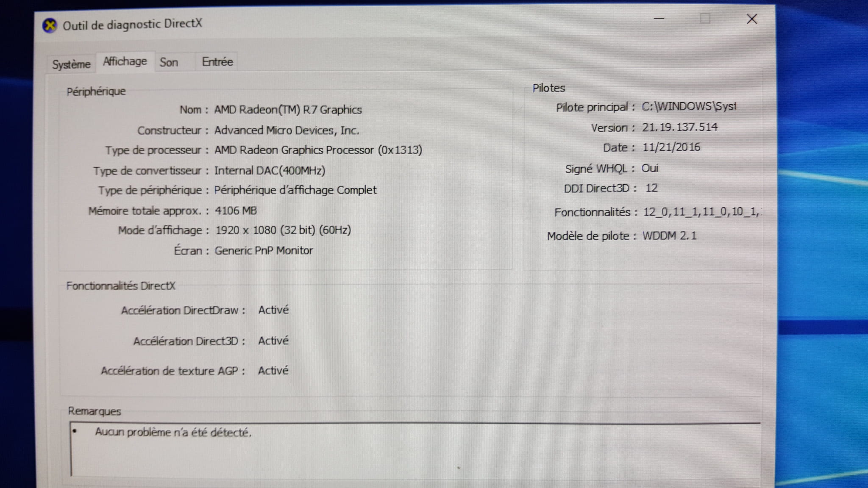Click 'Activé' beside Accélération de texture AGP
The image size is (868, 488).
click(x=273, y=371)
